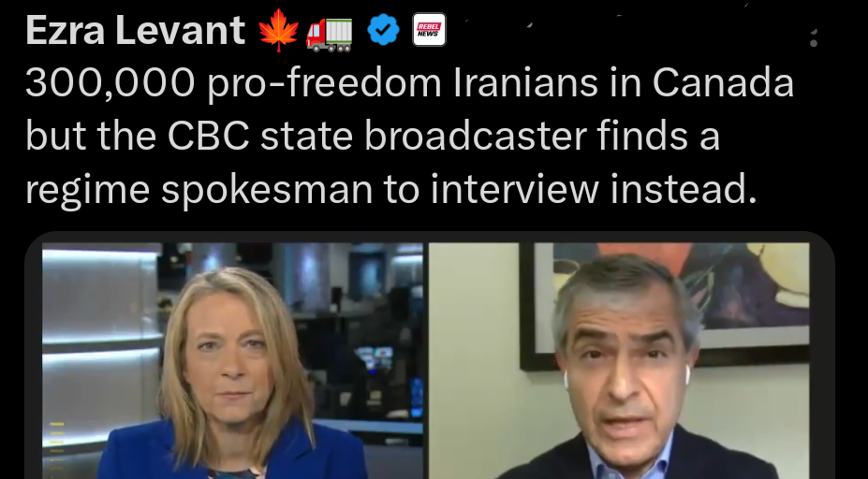Click the red maple leaf emoji
868x479 pixels.
(278, 31)
